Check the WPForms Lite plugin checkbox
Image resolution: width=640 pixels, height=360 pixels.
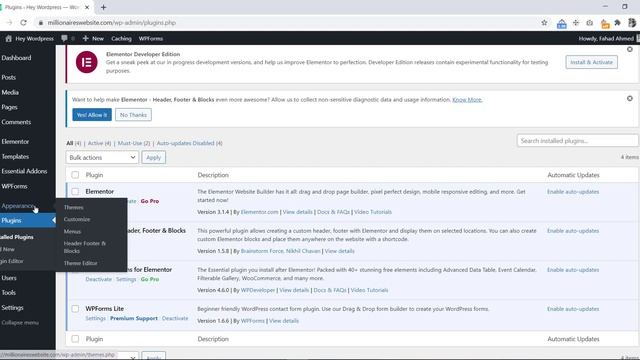(x=75, y=309)
